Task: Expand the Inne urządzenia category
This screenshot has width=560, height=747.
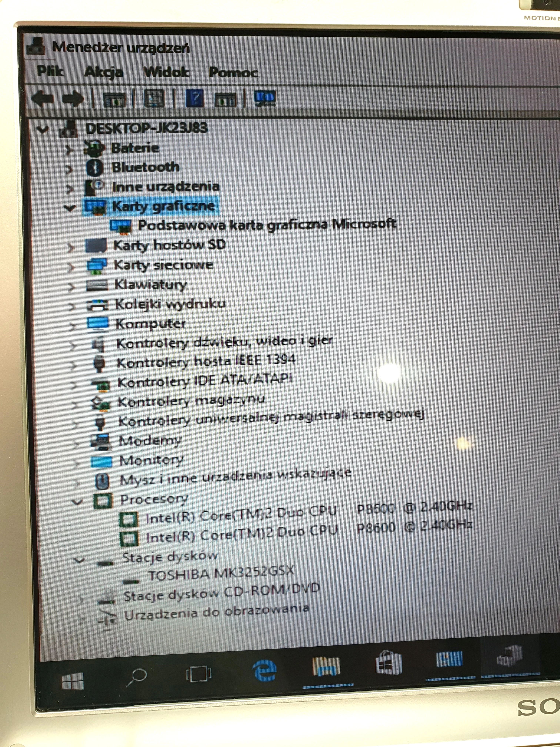Action: tap(69, 189)
